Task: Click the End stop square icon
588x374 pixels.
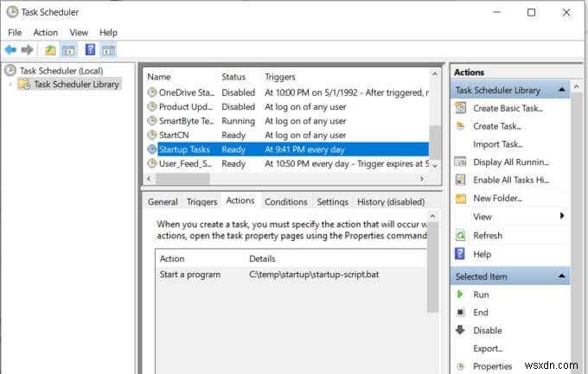Action: coord(461,312)
